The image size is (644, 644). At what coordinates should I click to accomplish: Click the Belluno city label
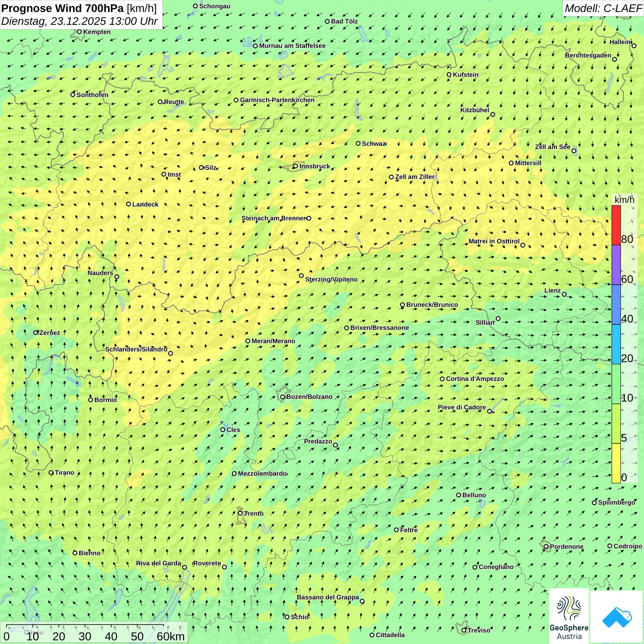pyautogui.click(x=474, y=495)
